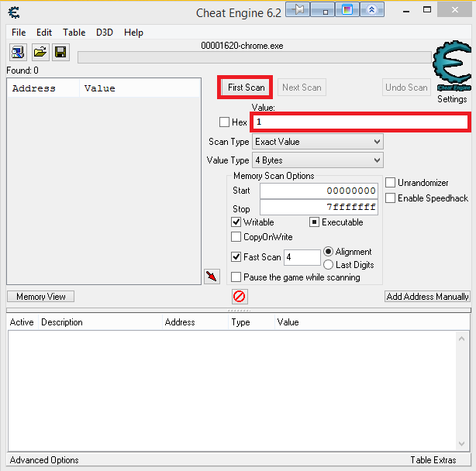Select the Last Digits radio button
The image size is (476, 471).
click(328, 264)
